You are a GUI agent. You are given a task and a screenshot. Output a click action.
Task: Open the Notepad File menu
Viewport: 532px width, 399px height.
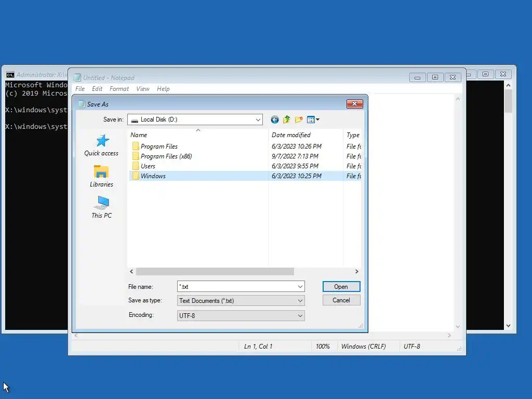80,89
